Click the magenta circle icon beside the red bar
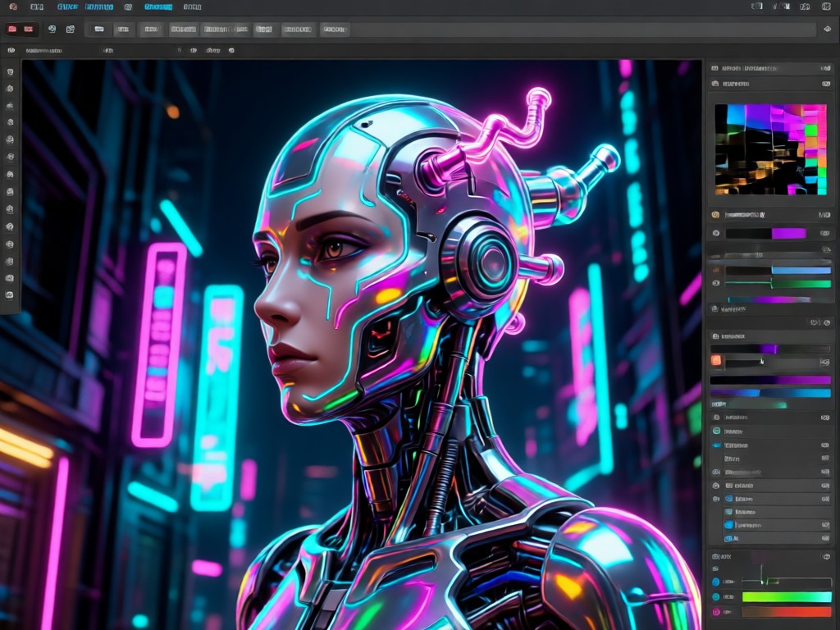 tap(716, 612)
